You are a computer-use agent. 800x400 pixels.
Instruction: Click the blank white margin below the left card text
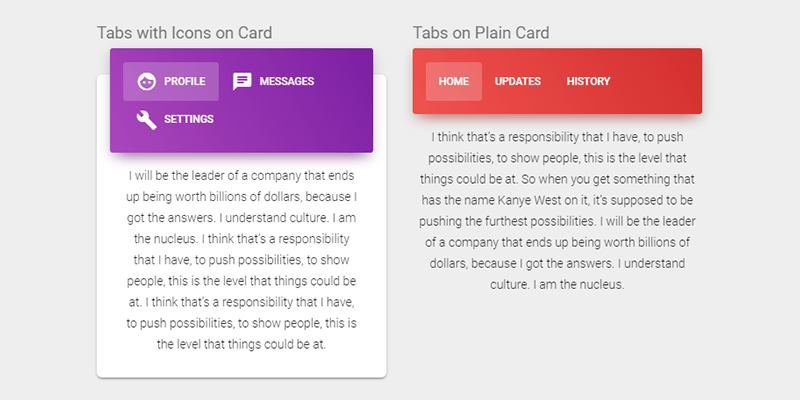point(241,365)
